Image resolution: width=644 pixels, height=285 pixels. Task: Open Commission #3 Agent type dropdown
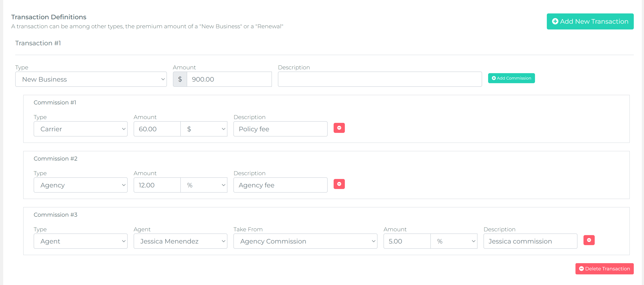pyautogui.click(x=81, y=241)
